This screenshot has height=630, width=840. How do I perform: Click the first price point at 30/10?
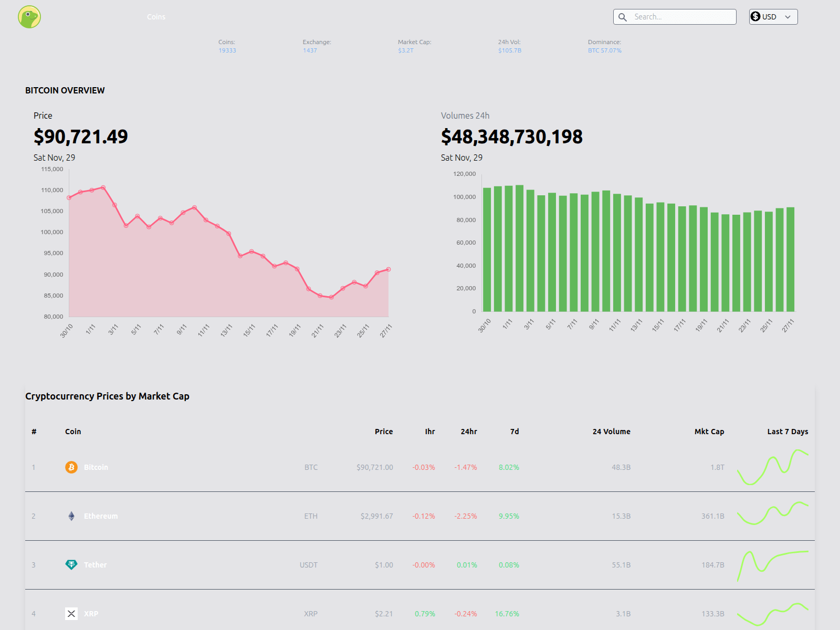click(x=69, y=198)
